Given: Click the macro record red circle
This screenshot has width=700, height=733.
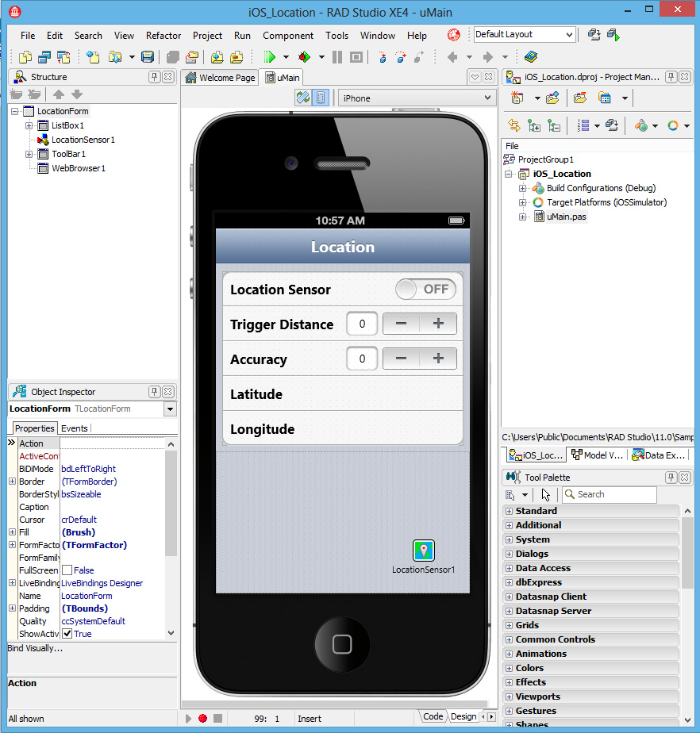Looking at the screenshot, I should pos(202,718).
